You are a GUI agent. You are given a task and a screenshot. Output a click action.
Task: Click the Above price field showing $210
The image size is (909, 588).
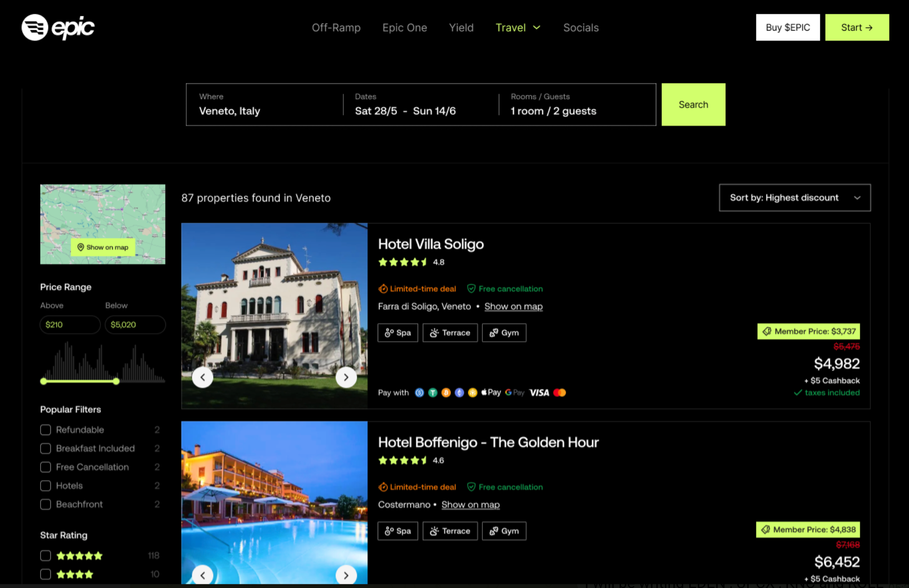70,325
